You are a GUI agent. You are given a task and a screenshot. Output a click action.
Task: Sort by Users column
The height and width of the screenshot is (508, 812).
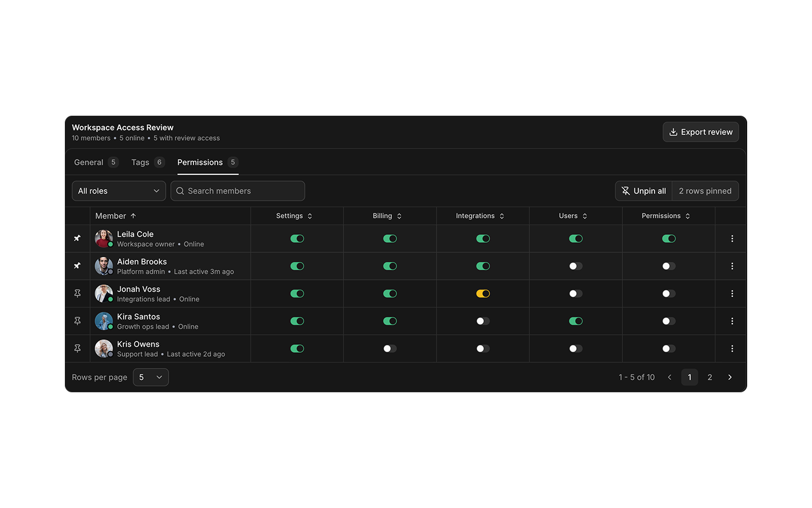pos(573,216)
